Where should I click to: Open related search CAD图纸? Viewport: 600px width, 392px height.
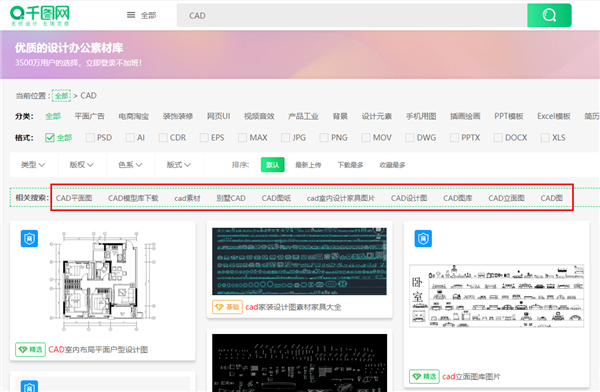(276, 198)
